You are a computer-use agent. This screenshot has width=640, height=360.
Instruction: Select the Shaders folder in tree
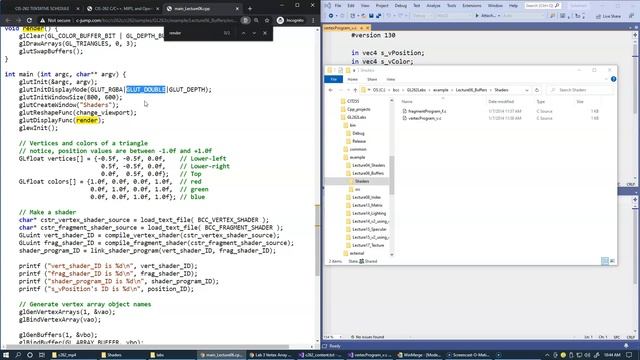click(361, 181)
